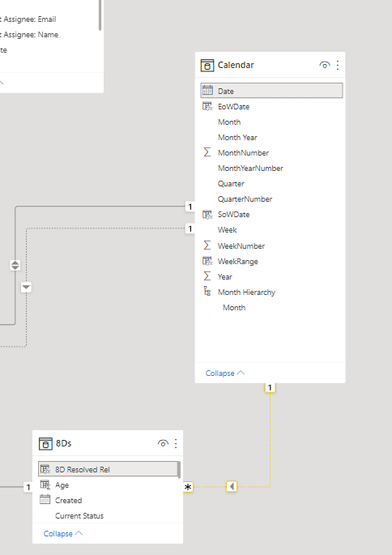Select Assignee: Name field in partial table

(x=31, y=35)
